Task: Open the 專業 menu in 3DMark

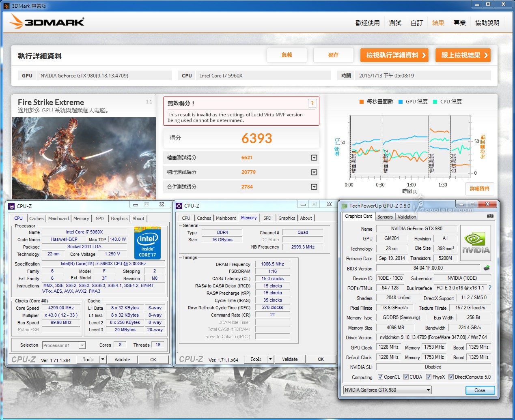Action: pos(460,23)
